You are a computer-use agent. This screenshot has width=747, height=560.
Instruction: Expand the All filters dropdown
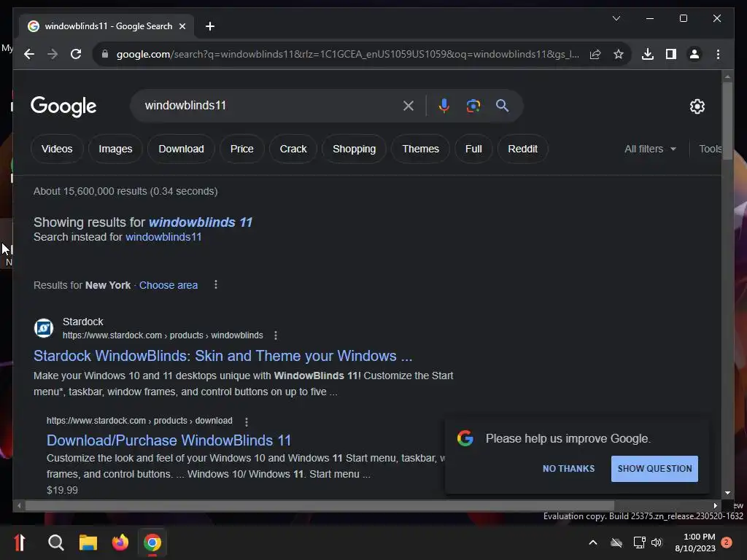click(650, 149)
